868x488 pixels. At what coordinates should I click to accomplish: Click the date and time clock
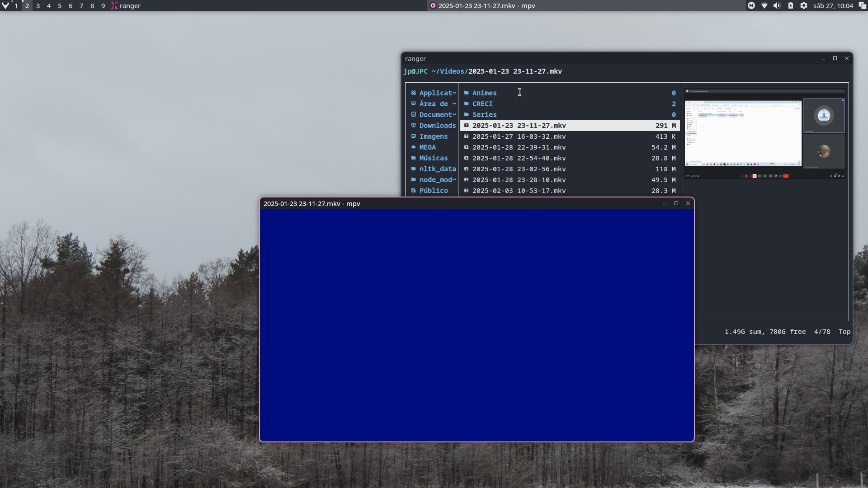coord(833,6)
